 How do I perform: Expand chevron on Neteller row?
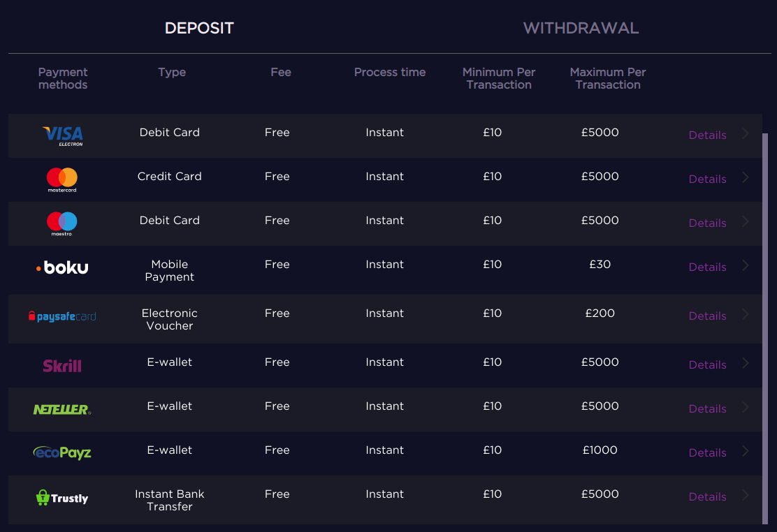pyautogui.click(x=746, y=407)
